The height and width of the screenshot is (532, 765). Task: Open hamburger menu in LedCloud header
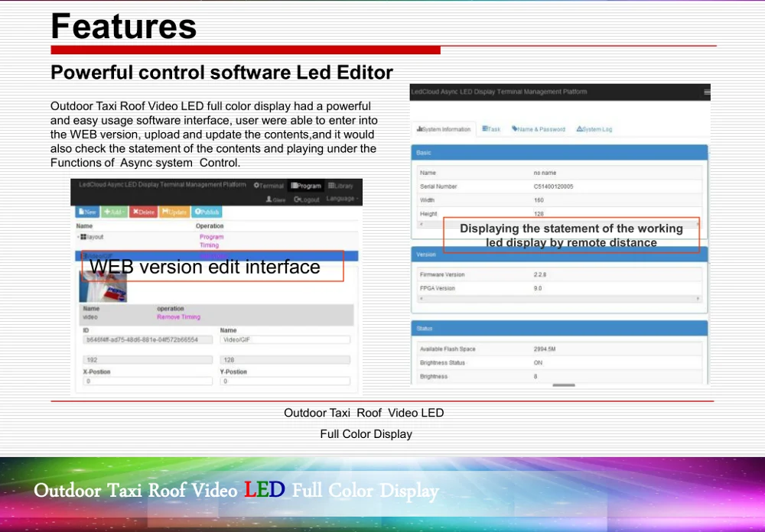706,92
